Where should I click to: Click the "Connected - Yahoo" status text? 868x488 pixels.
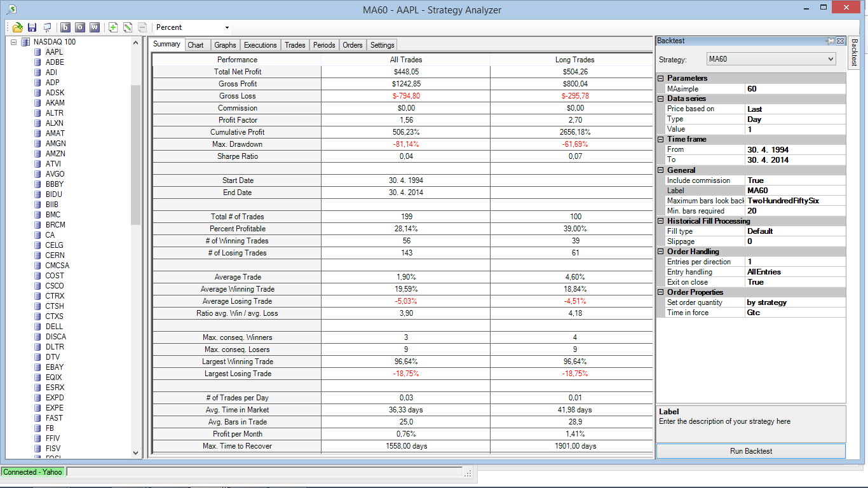click(x=33, y=472)
